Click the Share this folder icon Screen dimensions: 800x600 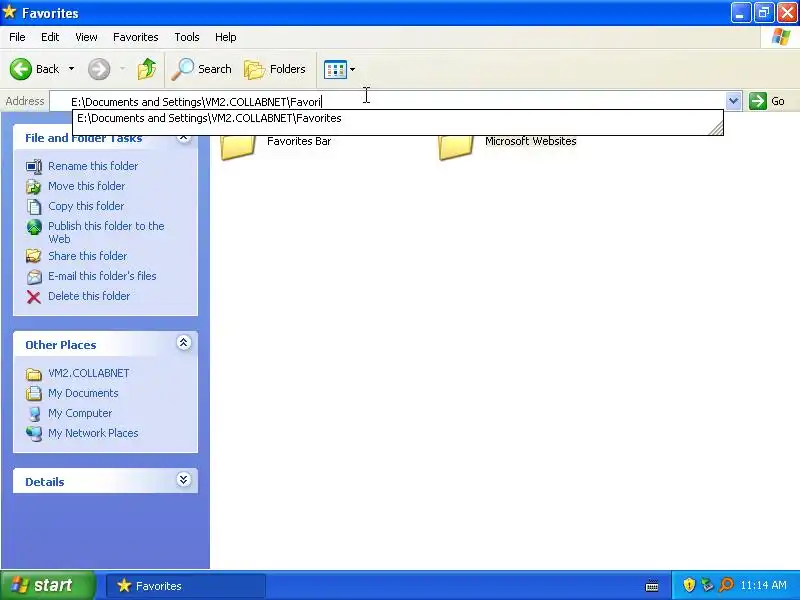pos(34,256)
